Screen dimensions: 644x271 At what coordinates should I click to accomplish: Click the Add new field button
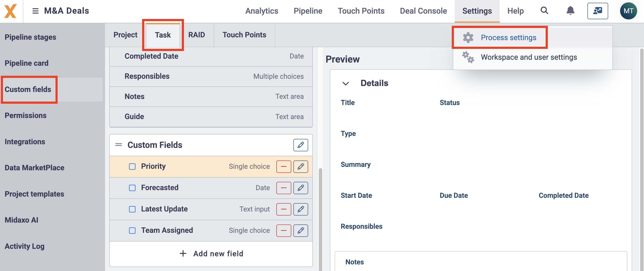(211, 254)
